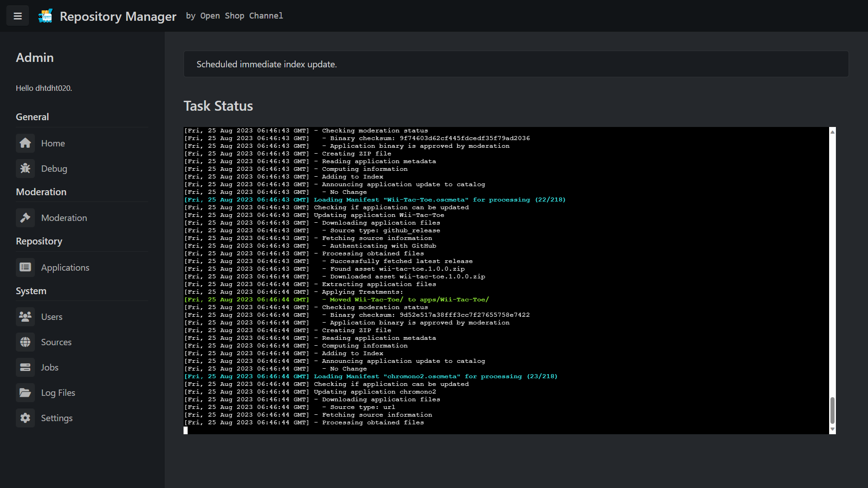Open the Home menu item

(x=53, y=143)
